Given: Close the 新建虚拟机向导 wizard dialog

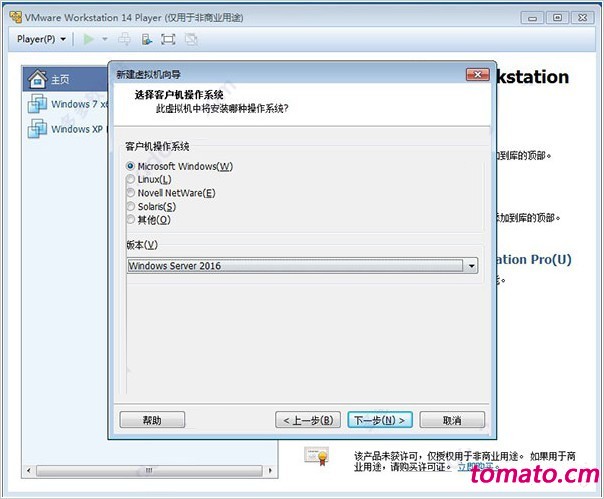Looking at the screenshot, I should [x=478, y=74].
